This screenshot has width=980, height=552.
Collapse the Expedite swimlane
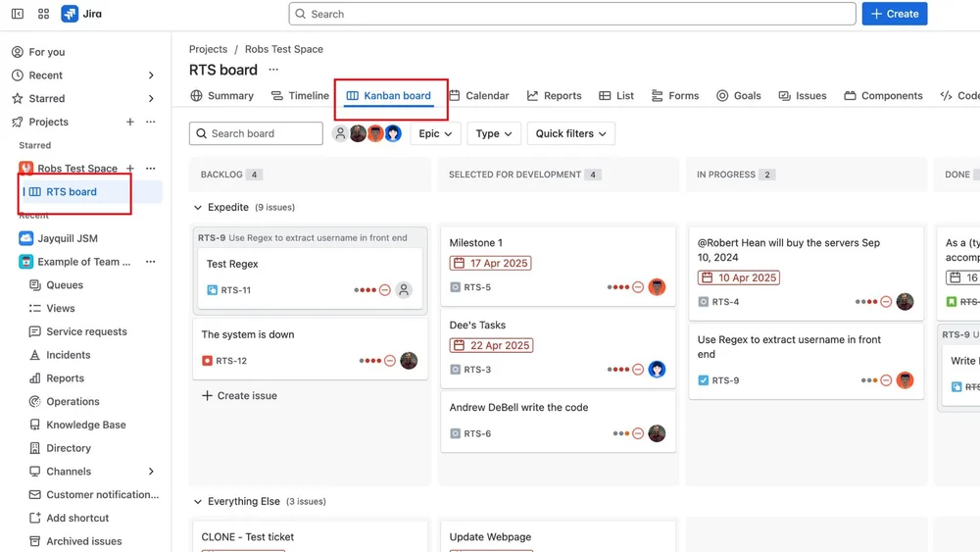(198, 207)
